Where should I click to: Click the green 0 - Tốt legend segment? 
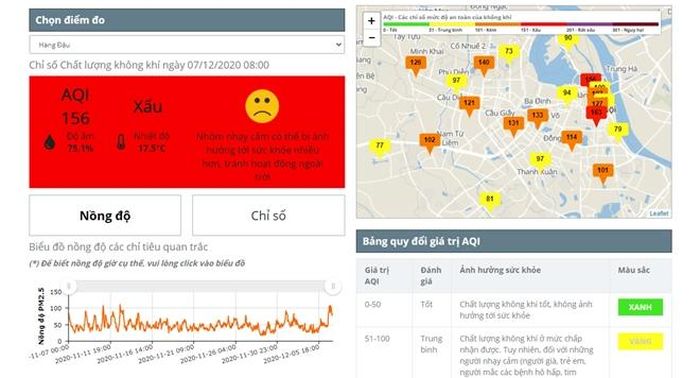click(x=406, y=24)
